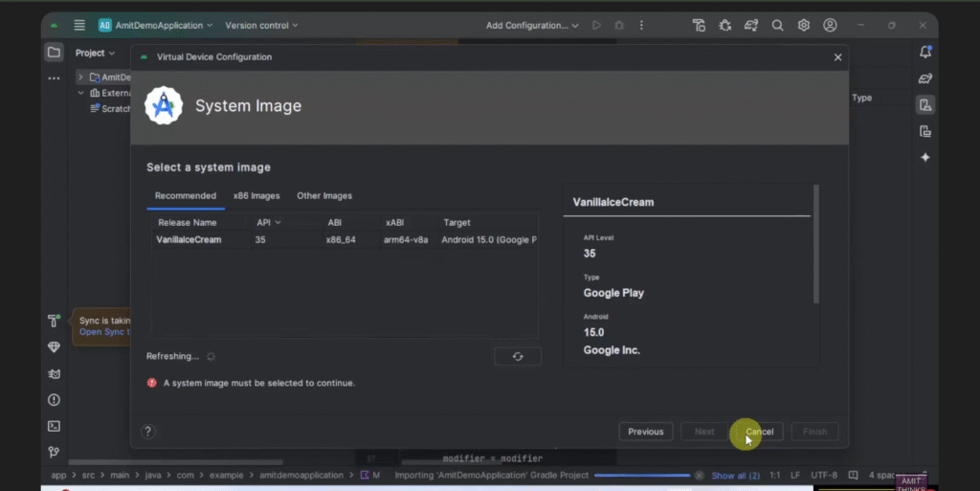Click the Cancel button
The image size is (980, 491).
[x=759, y=432]
